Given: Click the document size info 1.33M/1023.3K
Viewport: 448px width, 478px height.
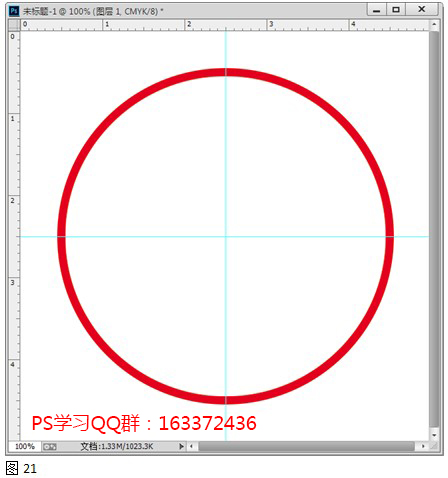Looking at the screenshot, I should [117, 446].
